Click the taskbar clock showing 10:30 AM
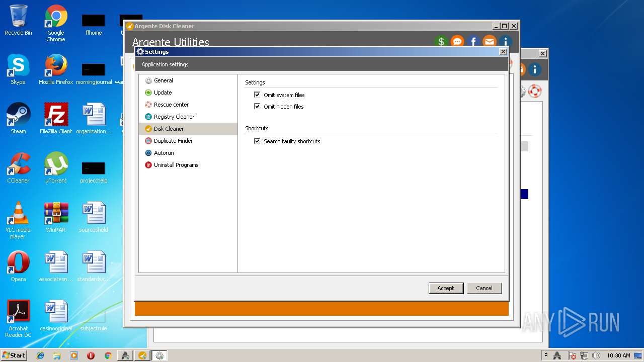 [x=618, y=355]
